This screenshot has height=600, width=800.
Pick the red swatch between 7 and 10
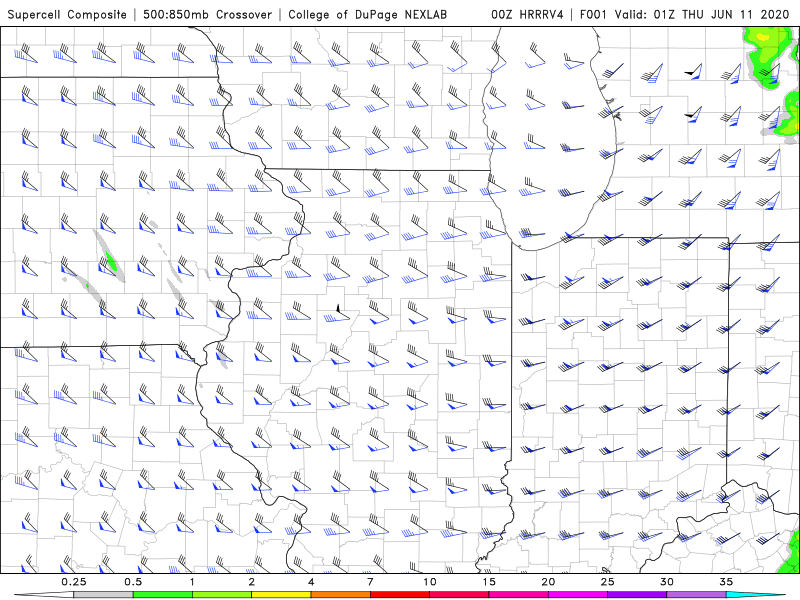tap(399, 595)
